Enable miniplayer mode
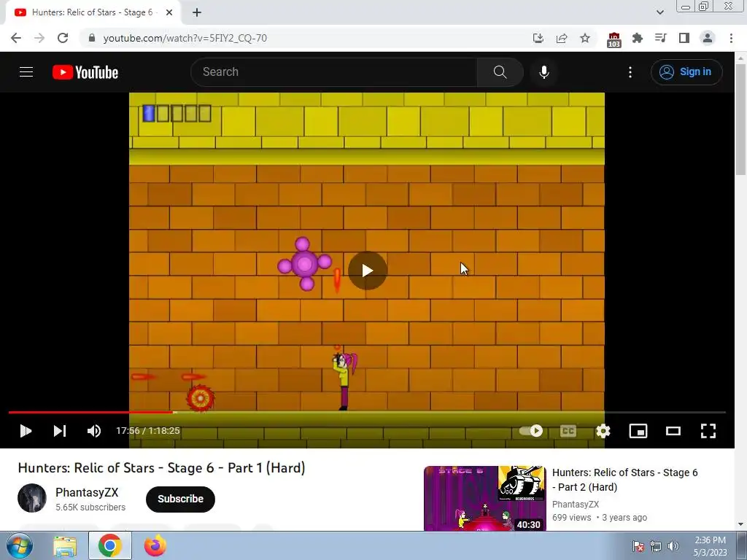This screenshot has width=747, height=560. (638, 431)
